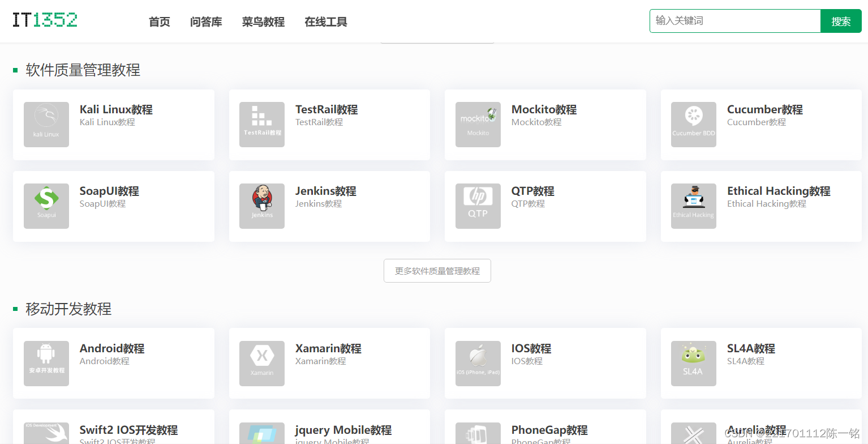Screen dimensions: 868x444
Task: Open the 菜鸟教程 navigation item
Action: [263, 22]
